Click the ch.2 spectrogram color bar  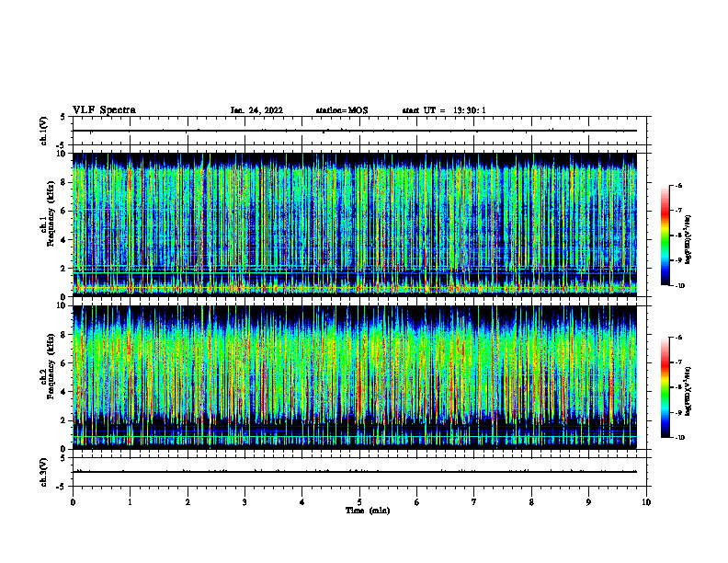(665, 387)
